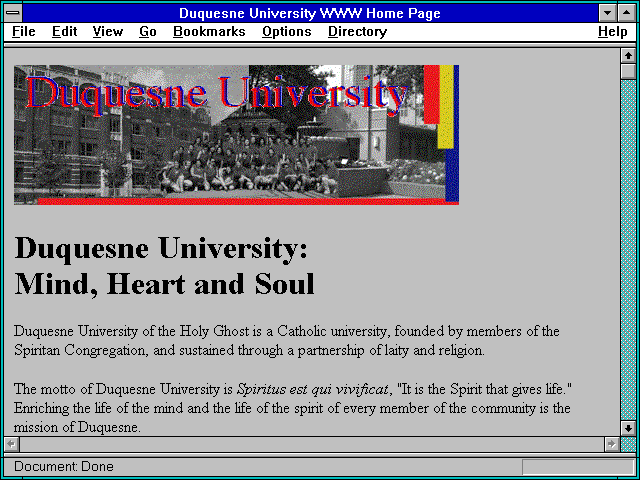
Task: Click the italic motto 'Spiritus est qui vivificat'
Action: (312, 389)
